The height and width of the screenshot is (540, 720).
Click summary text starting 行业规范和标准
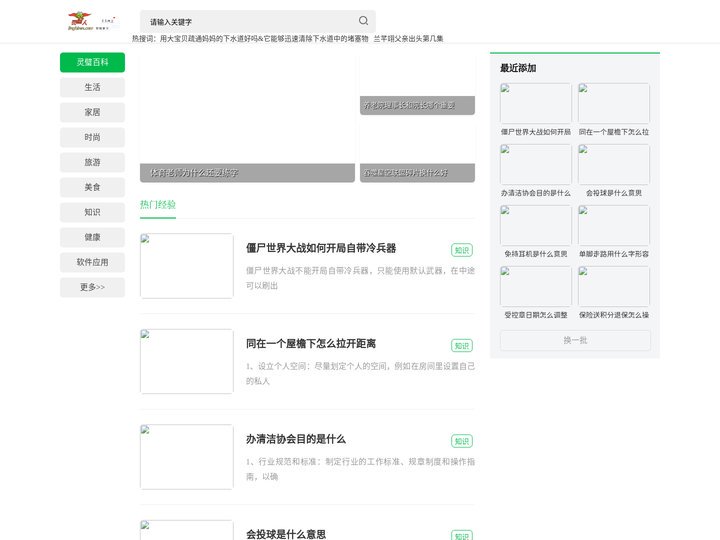coord(360,469)
